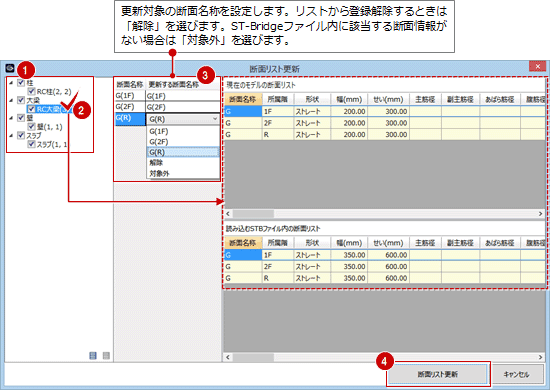This screenshot has width=550, height=390.
Task: Select the G(2F) cell under 断面名称 column
Action: 130,107
